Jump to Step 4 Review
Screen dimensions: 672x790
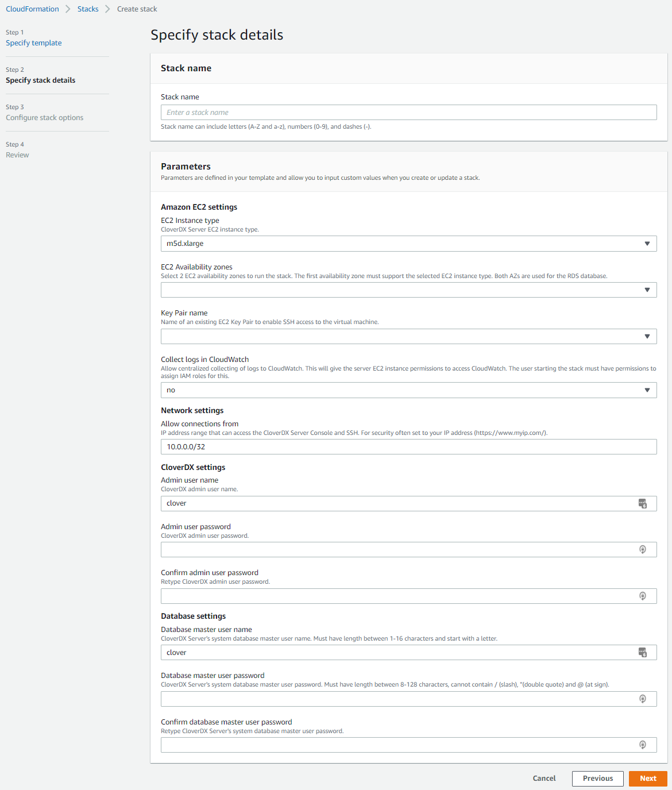coord(17,155)
